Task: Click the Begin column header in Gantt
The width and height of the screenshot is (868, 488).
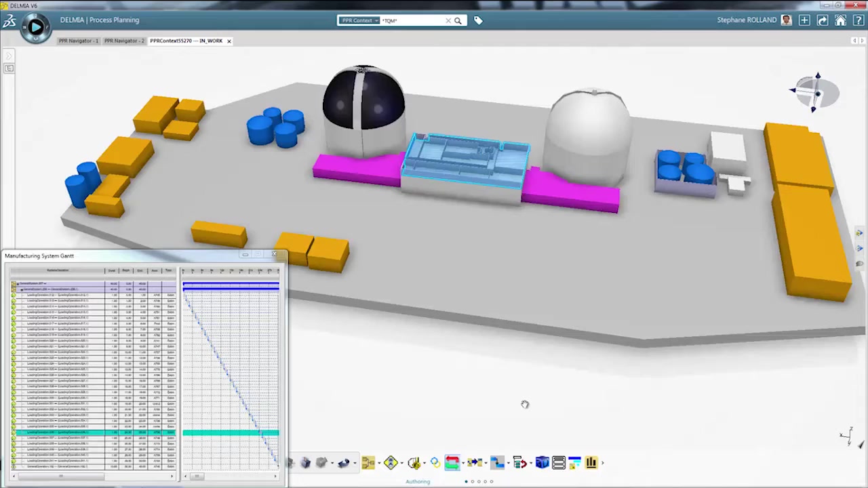Action: 126,270
